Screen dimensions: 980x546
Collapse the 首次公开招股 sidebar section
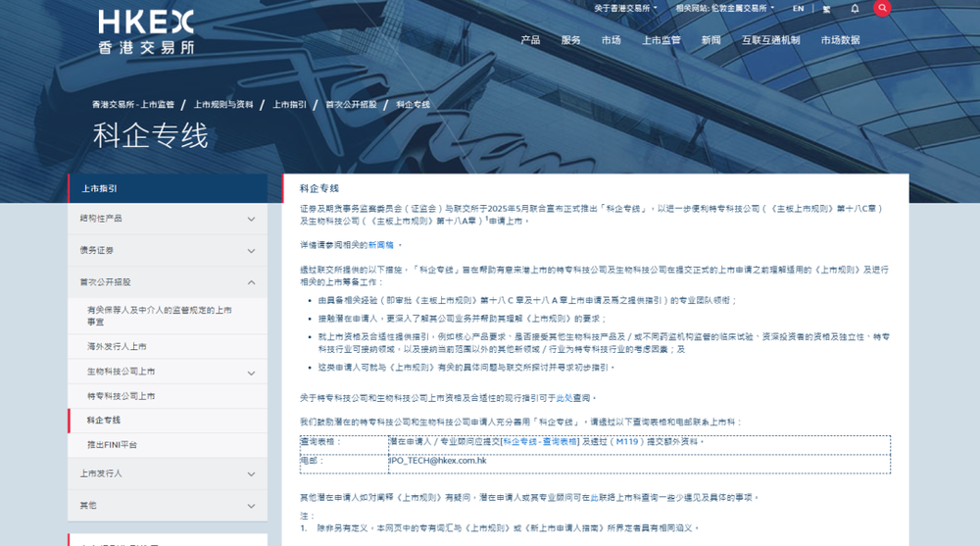(251, 281)
